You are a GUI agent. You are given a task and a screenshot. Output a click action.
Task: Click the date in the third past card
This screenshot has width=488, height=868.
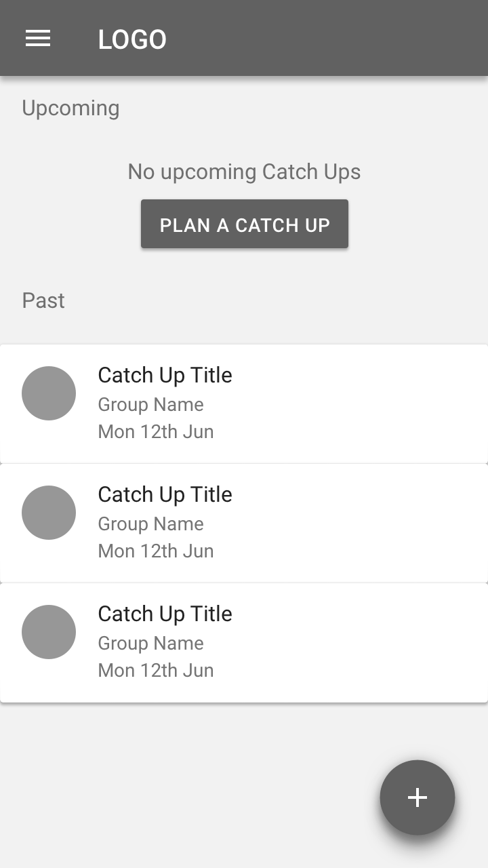[x=156, y=671]
